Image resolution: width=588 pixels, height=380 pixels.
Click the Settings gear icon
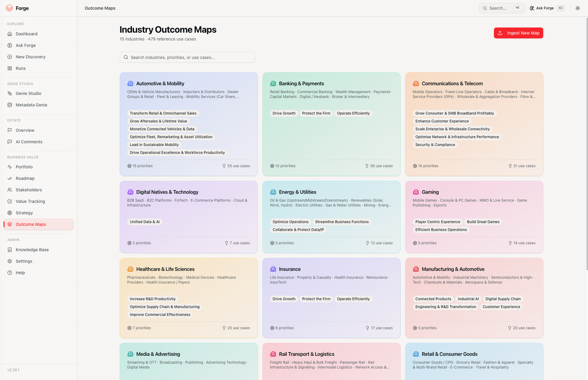click(10, 261)
